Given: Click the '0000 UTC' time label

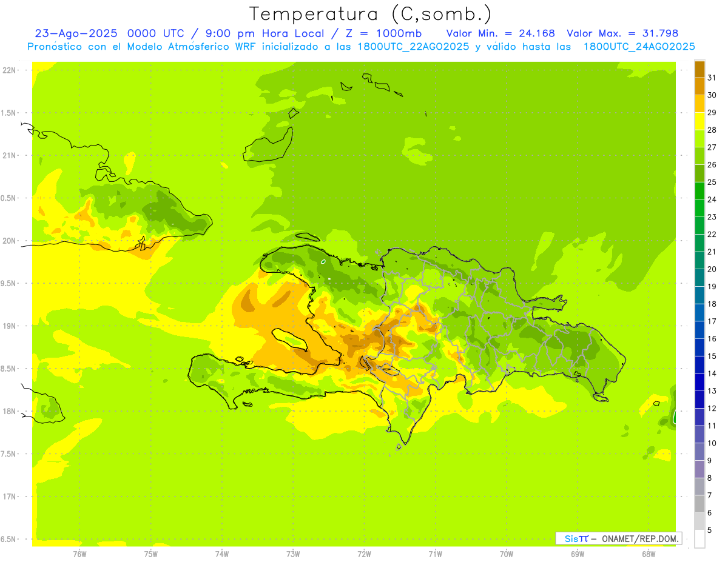Looking at the screenshot, I should [x=157, y=33].
